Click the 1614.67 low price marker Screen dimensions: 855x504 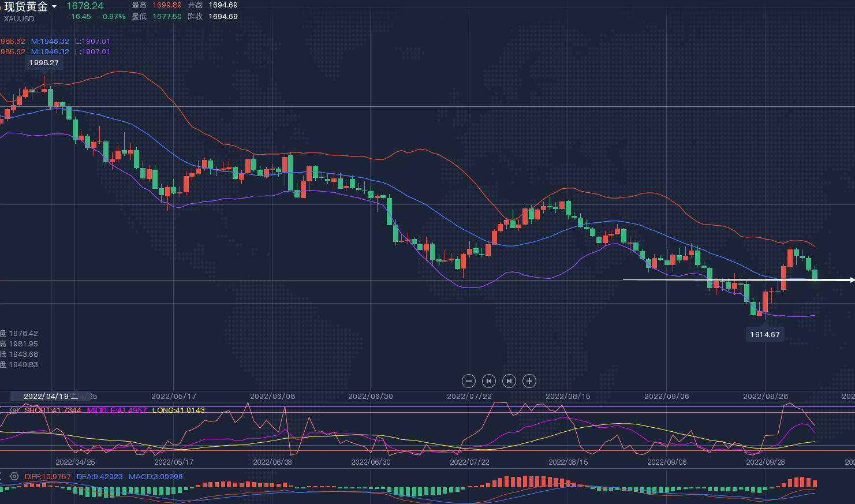click(765, 334)
